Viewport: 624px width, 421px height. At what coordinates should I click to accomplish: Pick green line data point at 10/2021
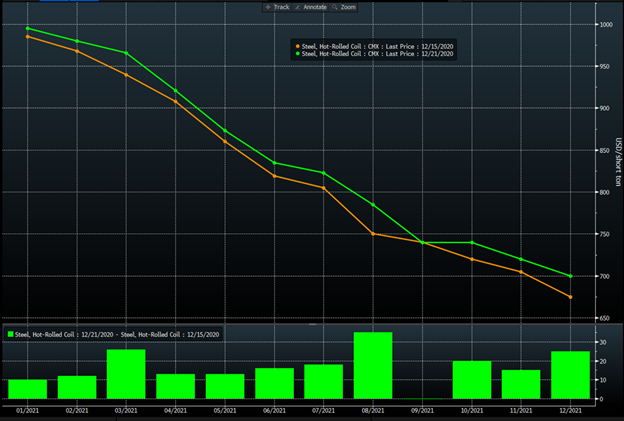coord(472,242)
